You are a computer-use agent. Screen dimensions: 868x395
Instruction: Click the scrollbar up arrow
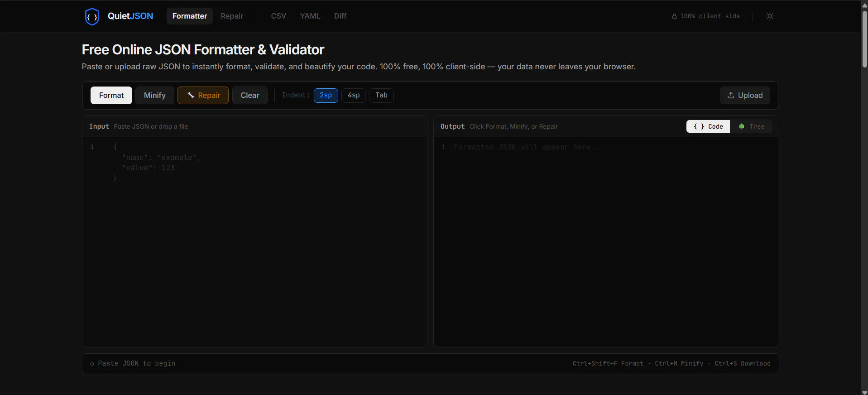864,5
